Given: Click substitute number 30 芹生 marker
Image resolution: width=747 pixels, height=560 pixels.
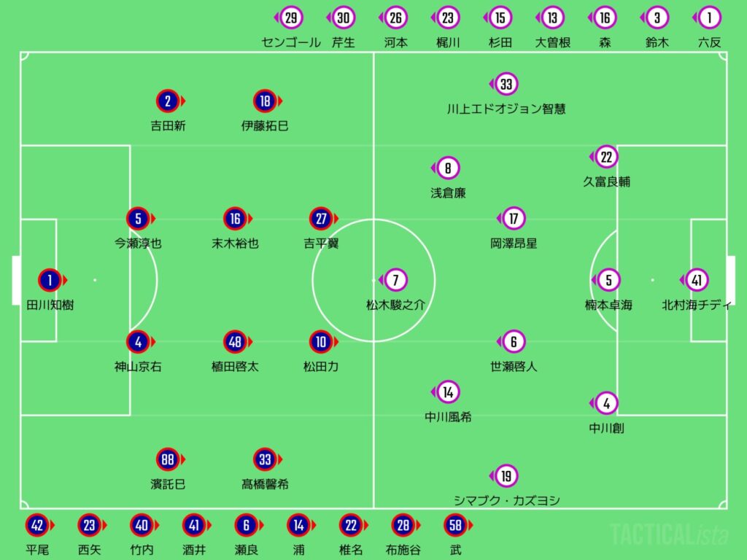Looking at the screenshot, I should tap(344, 18).
